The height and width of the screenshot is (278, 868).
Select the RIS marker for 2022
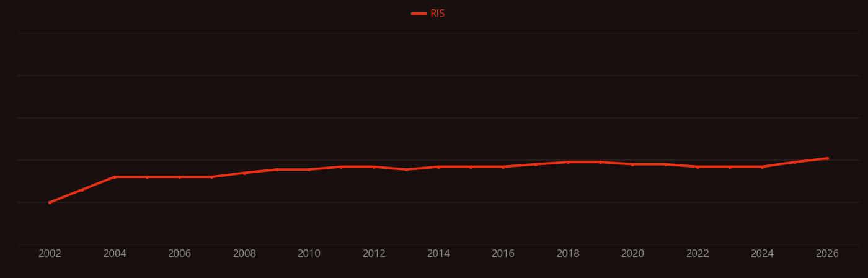(x=697, y=167)
